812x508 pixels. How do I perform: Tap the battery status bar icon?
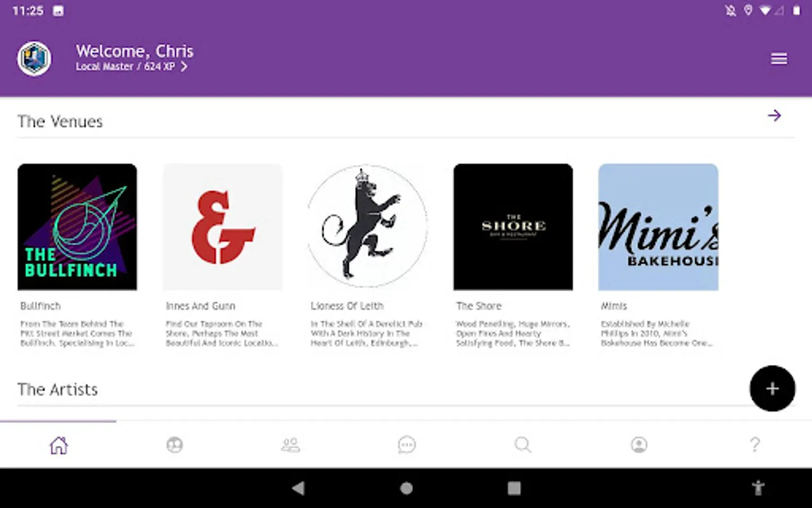(796, 10)
